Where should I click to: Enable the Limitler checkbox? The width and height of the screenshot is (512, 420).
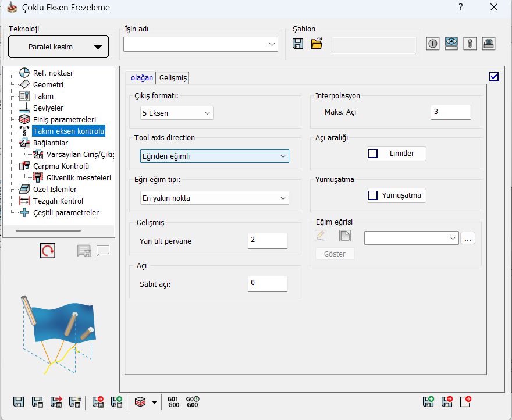[x=374, y=154]
